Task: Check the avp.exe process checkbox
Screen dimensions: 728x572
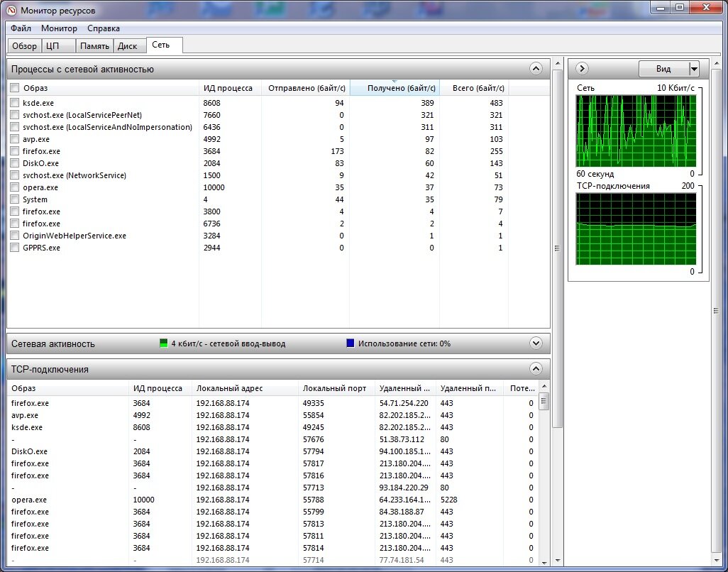Action: click(15, 139)
